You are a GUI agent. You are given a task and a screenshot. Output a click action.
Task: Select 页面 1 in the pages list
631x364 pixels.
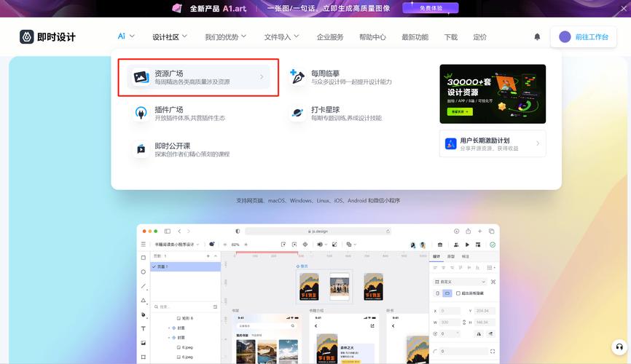186,266
